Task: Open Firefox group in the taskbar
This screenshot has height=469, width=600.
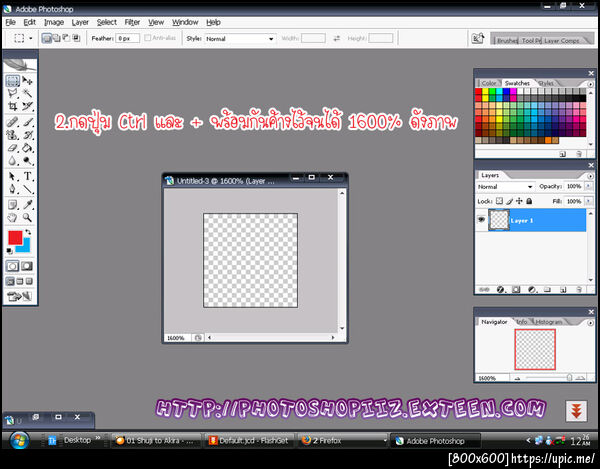Action: pyautogui.click(x=342, y=441)
